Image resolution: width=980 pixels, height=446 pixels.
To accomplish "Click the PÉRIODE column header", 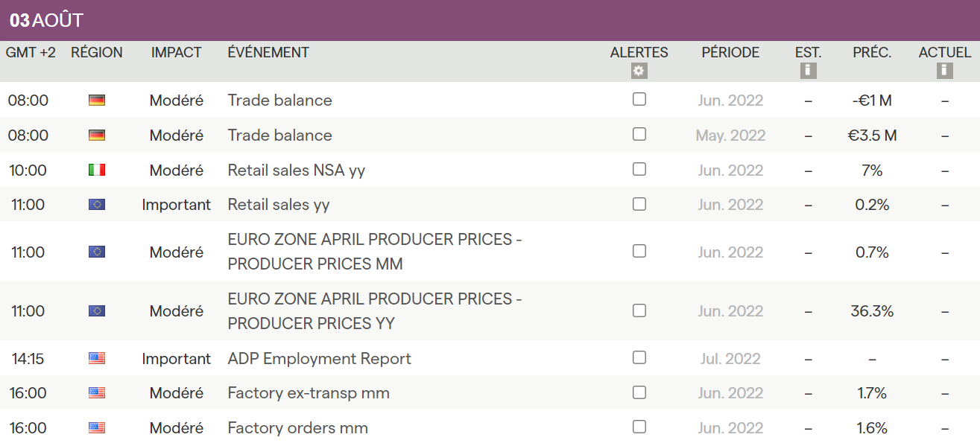I will pyautogui.click(x=730, y=53).
